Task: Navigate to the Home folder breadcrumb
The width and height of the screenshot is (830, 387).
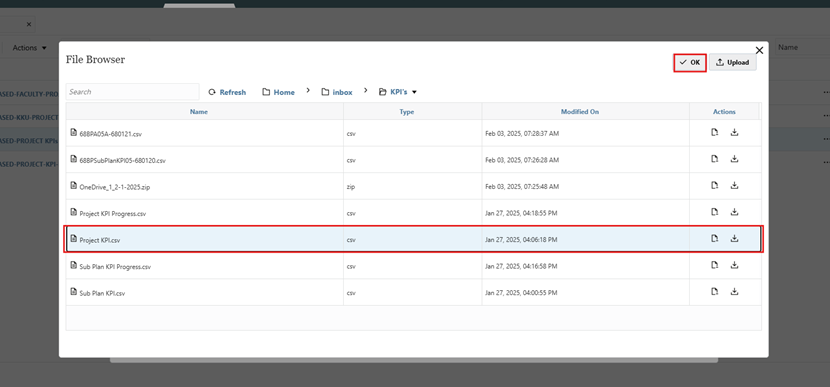Action: [x=278, y=92]
